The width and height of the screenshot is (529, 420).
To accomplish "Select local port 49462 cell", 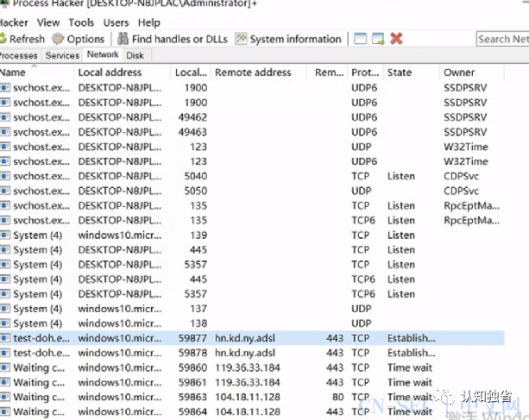I will pos(192,117).
